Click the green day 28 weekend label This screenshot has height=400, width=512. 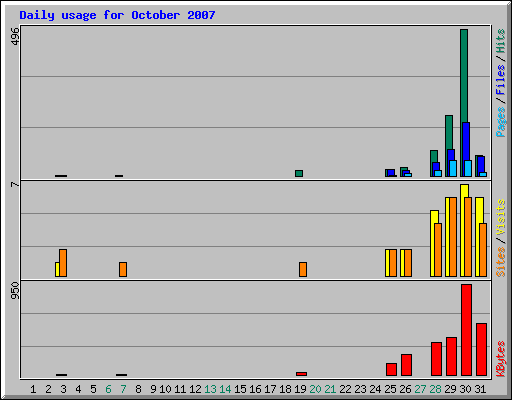pyautogui.click(x=435, y=389)
